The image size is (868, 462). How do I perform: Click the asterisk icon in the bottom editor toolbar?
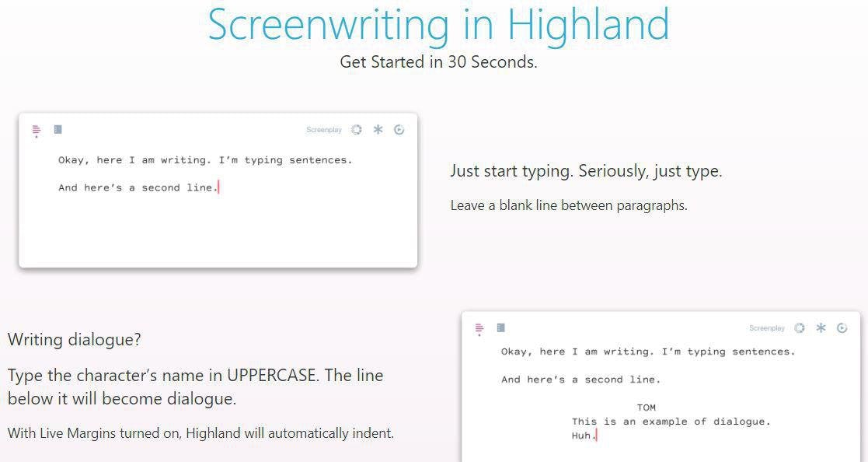coord(821,328)
